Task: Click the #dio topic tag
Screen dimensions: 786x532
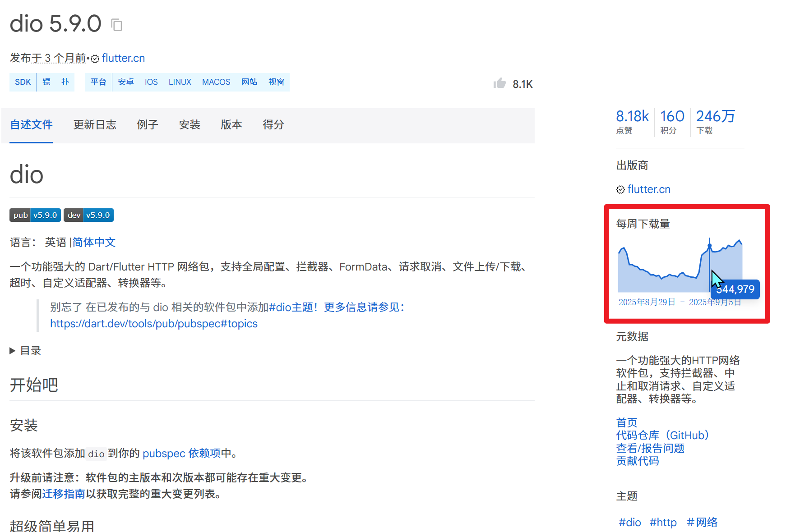Action: (x=629, y=522)
